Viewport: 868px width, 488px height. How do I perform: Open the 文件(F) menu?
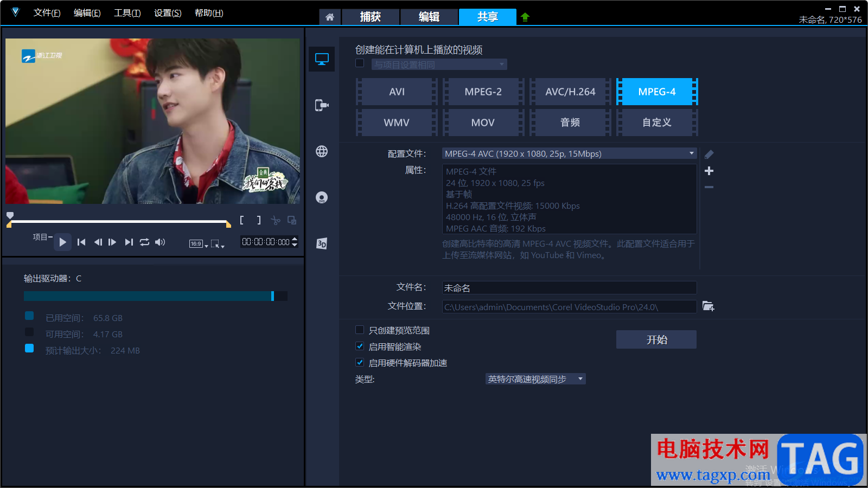[x=47, y=13]
